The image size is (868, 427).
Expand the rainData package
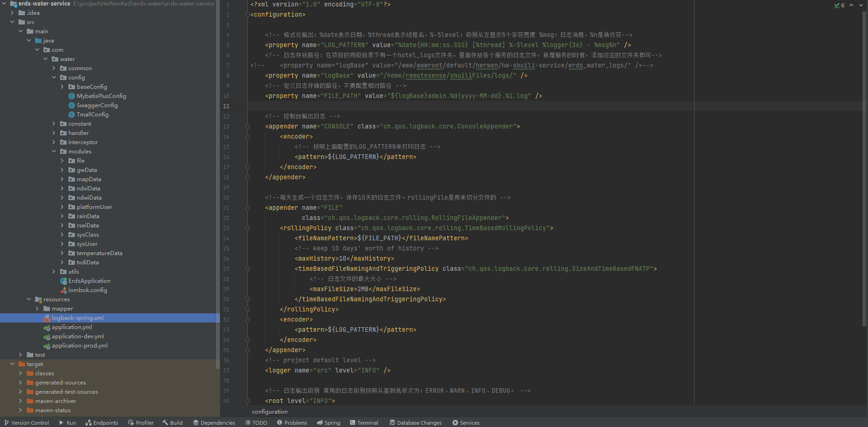[x=62, y=216]
